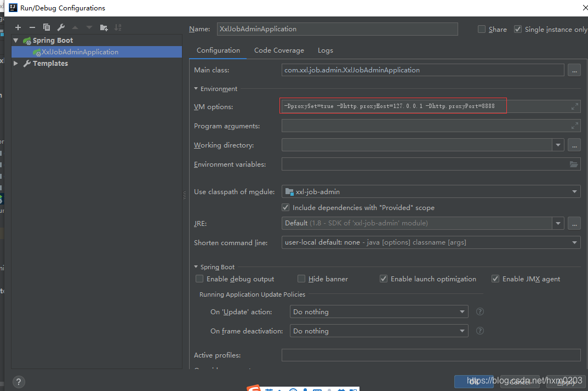Create new folder for configurations
The image size is (588, 391).
point(104,27)
